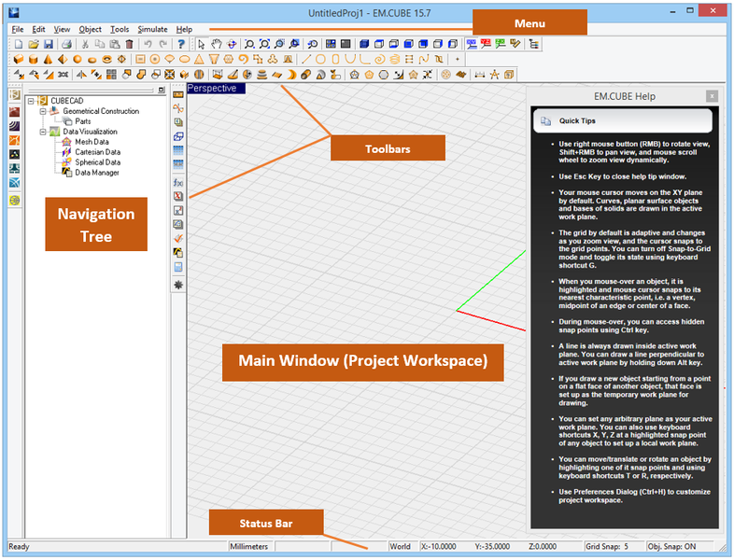This screenshot has height=560, width=734.
Task: Select Data Manager in the navigation tree
Action: [x=96, y=173]
